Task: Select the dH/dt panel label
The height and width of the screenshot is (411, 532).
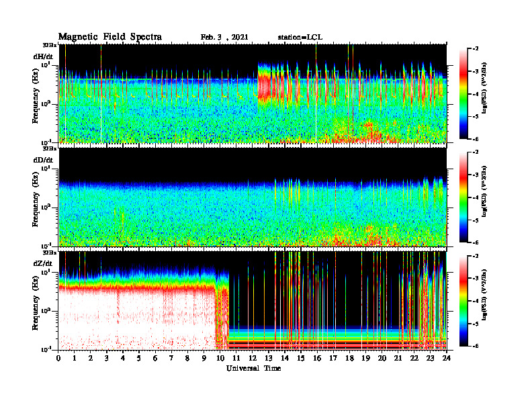Action: pos(43,56)
